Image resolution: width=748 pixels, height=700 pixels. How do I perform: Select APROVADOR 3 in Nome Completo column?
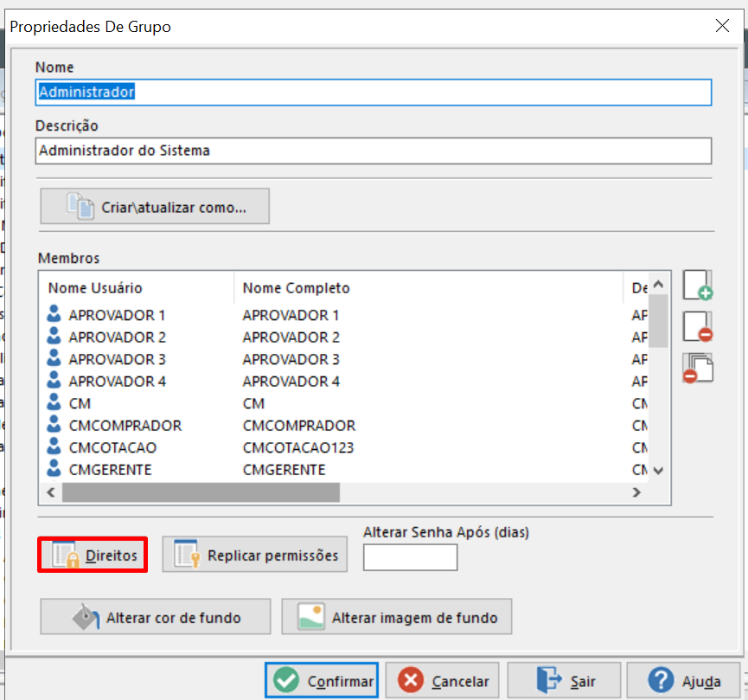pos(291,359)
